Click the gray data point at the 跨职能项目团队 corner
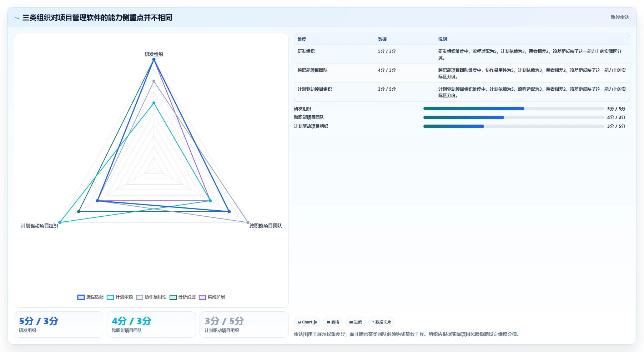 248,222
